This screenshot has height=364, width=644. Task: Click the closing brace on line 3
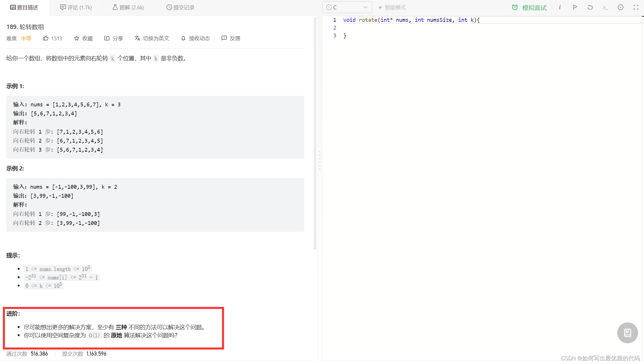(x=345, y=36)
